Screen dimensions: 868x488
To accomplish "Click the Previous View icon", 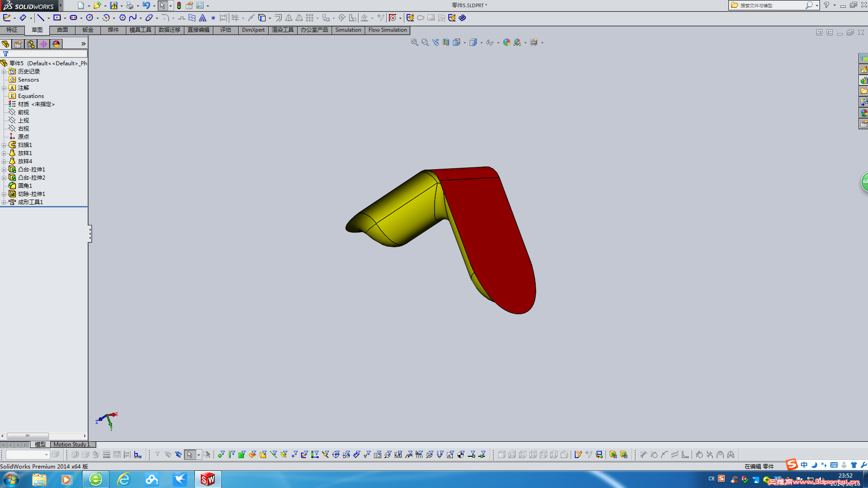I will (x=436, y=42).
